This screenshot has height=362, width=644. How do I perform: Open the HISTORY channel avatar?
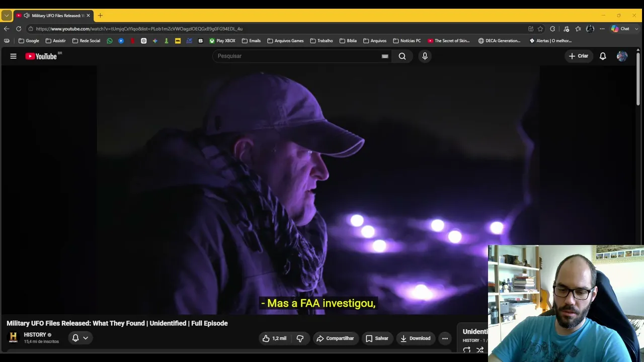click(x=14, y=337)
